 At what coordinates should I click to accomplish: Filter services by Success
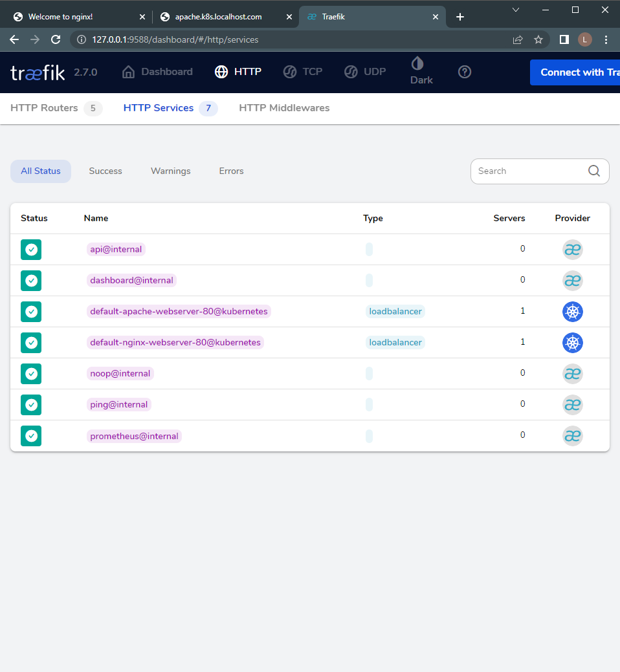105,171
